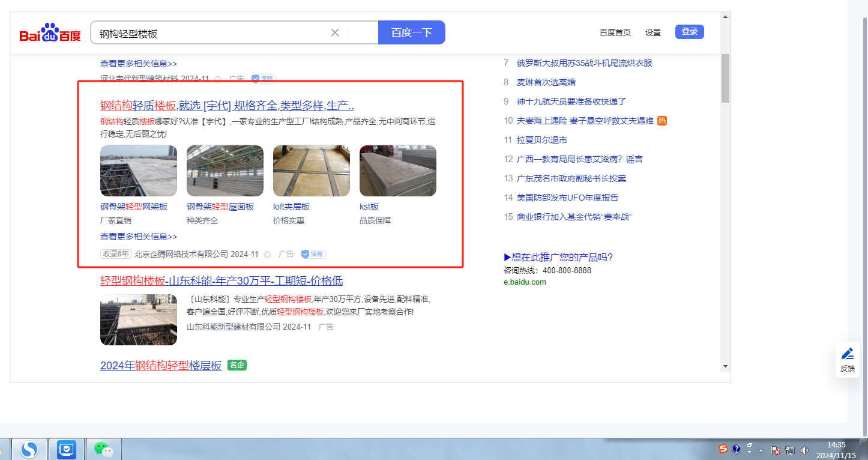Open Sogou browser icon in taskbar
Screen dimensions: 868x460
[29, 449]
